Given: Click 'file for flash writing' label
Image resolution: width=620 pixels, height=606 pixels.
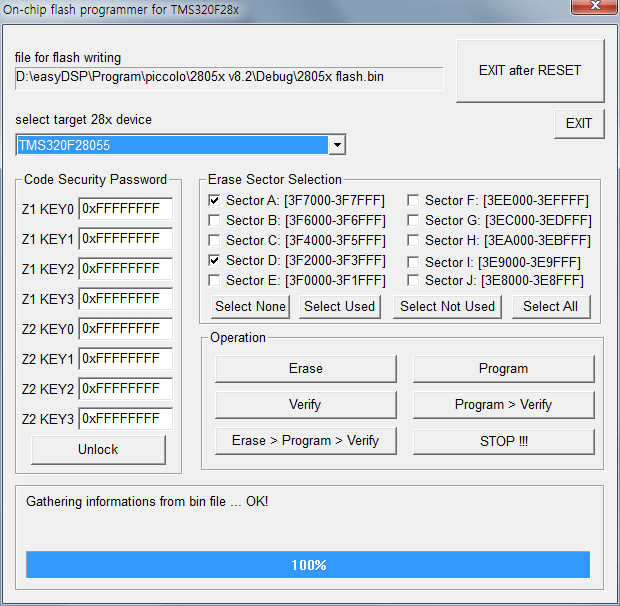Looking at the screenshot, I should (x=68, y=58).
